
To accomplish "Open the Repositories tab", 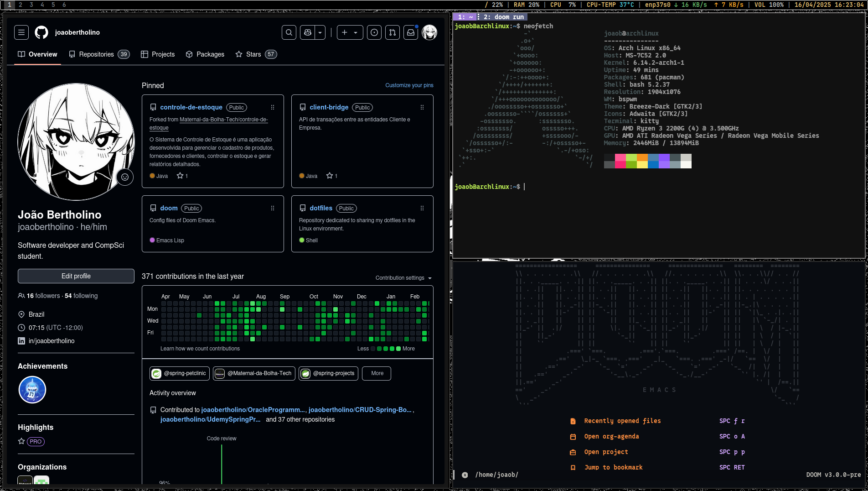I will click(99, 54).
